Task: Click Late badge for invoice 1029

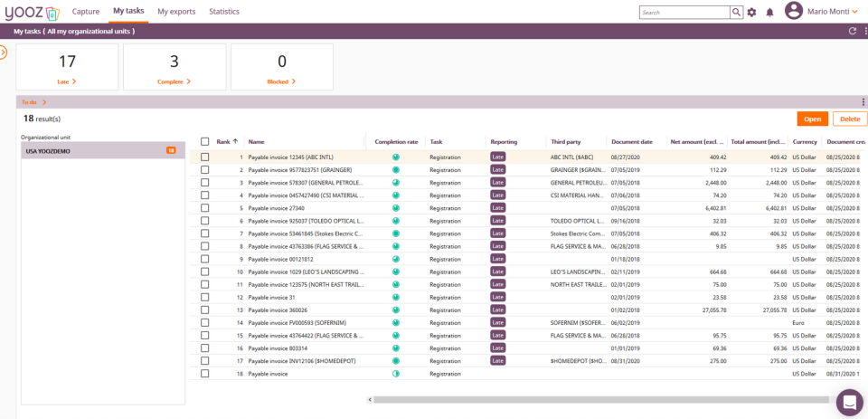Action: (x=497, y=271)
